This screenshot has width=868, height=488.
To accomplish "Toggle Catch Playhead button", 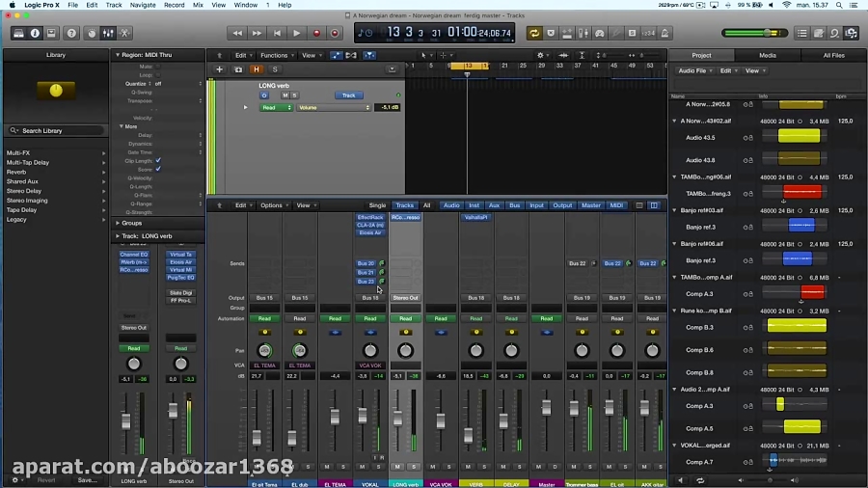I will click(x=369, y=55).
